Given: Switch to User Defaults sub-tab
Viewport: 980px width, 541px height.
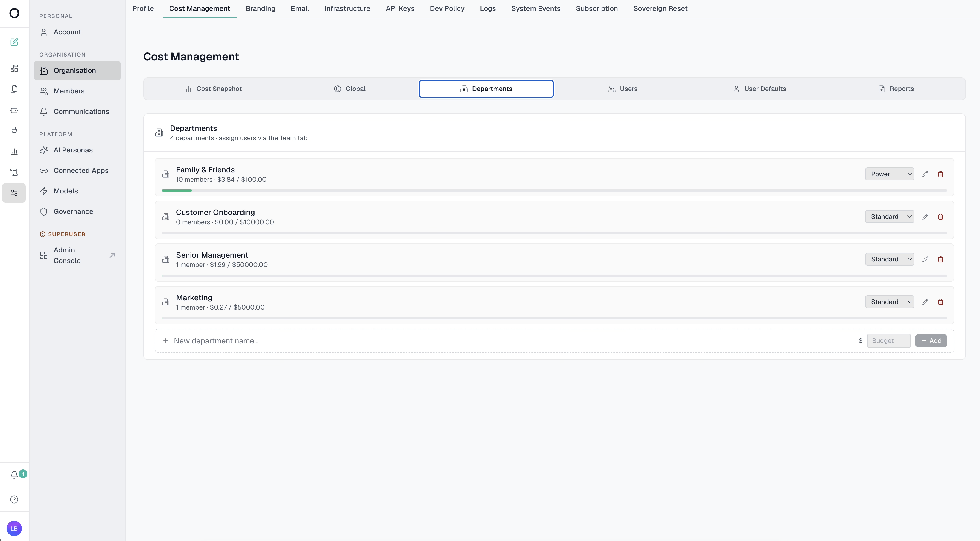Looking at the screenshot, I should point(759,89).
